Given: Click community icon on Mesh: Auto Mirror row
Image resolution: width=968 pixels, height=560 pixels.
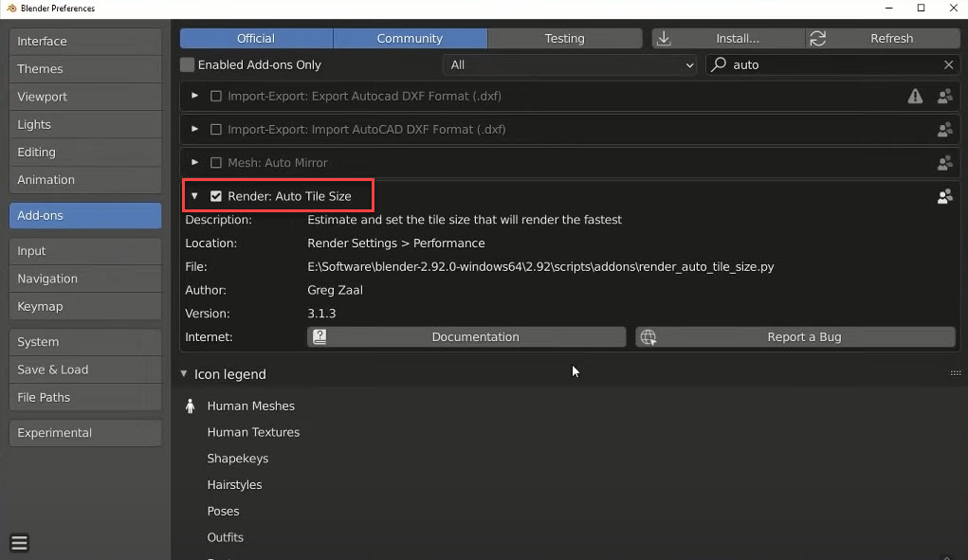Looking at the screenshot, I should pyautogui.click(x=944, y=163).
